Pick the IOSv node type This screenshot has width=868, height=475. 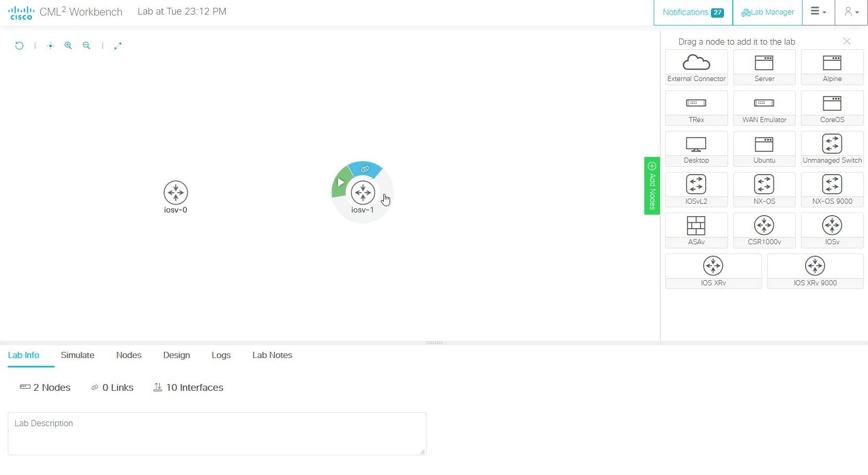832,231
